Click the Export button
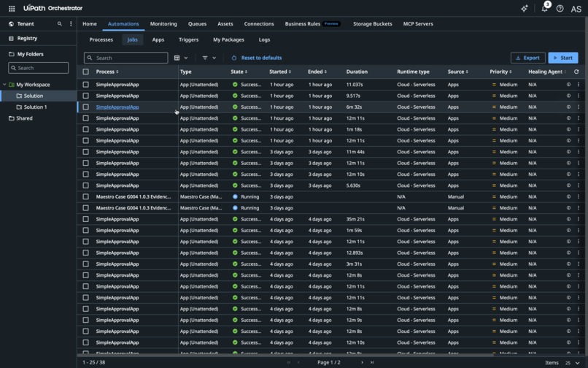Screen dimensions: 588x368 click(527, 58)
